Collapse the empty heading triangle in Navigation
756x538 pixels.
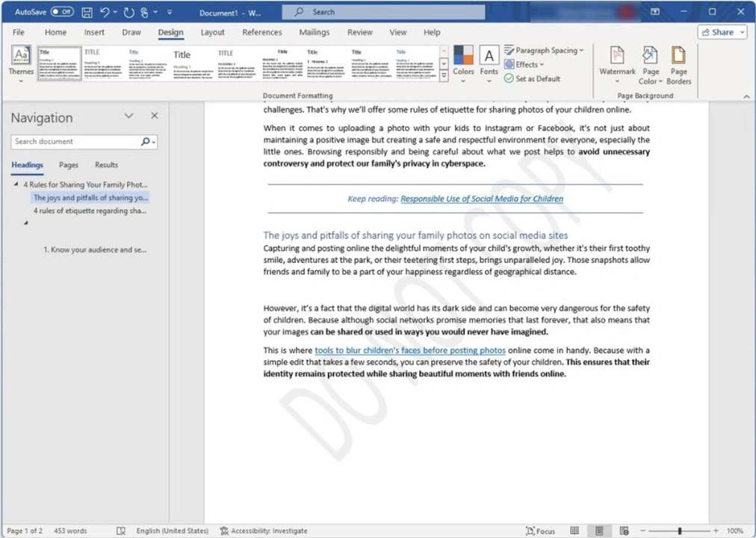25,223
